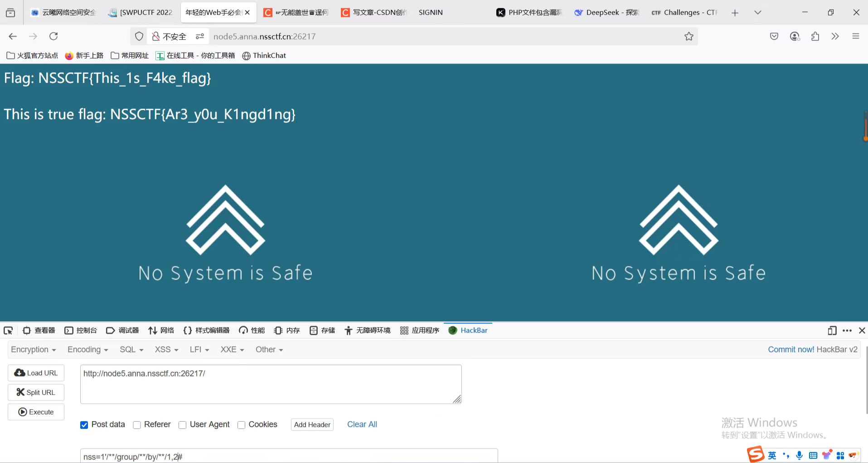Switch to the 云曦网络空间安全 tab
The height and width of the screenshot is (463, 868).
tap(64, 13)
